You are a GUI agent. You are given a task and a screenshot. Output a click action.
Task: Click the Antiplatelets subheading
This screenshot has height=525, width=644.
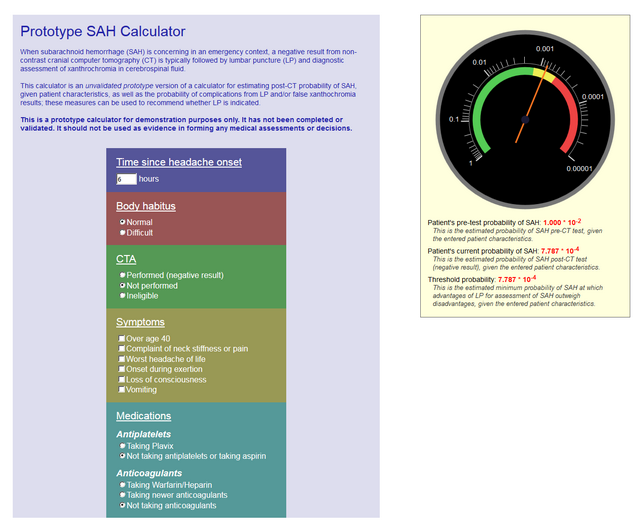(x=144, y=434)
